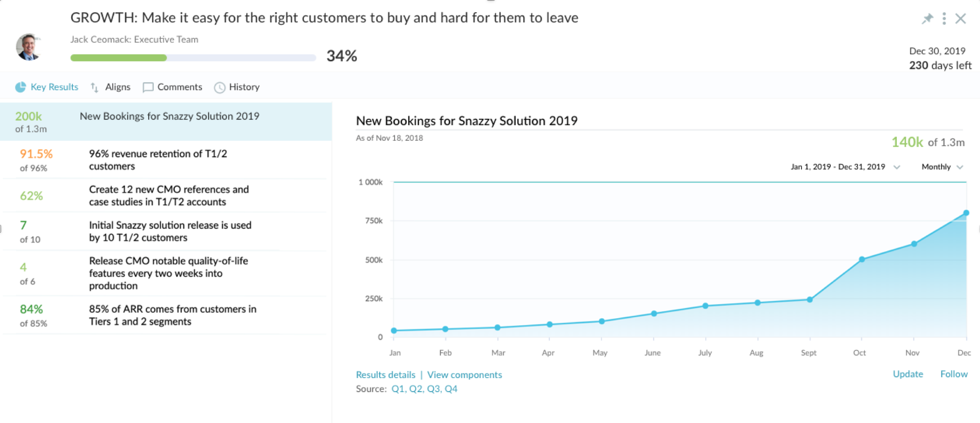The height and width of the screenshot is (423, 980).
Task: Open the History tab
Action: (x=244, y=87)
